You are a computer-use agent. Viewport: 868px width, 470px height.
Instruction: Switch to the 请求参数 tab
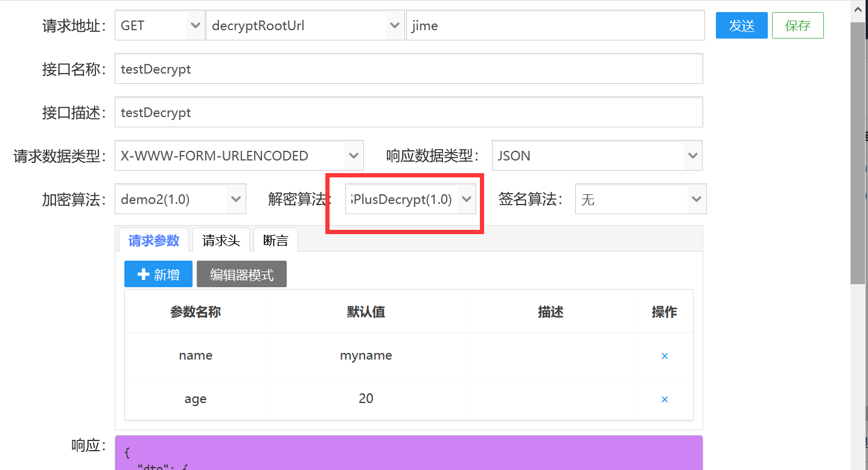(154, 240)
